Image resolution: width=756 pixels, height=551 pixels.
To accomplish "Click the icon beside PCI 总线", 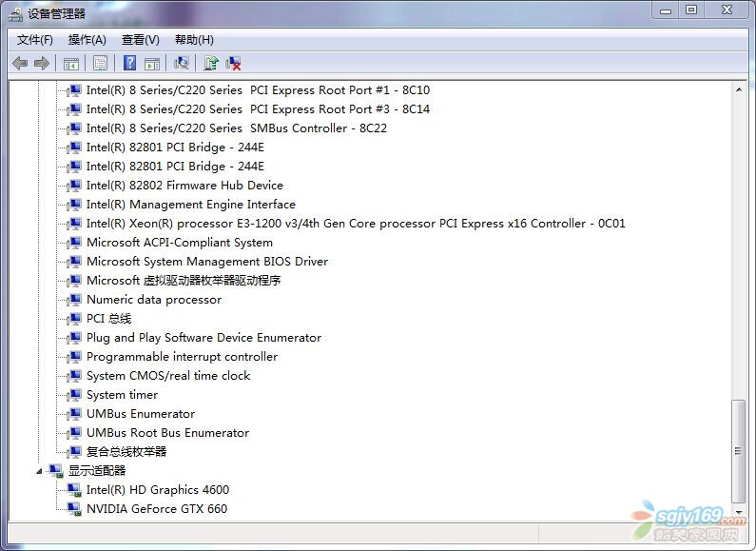I will click(x=74, y=319).
